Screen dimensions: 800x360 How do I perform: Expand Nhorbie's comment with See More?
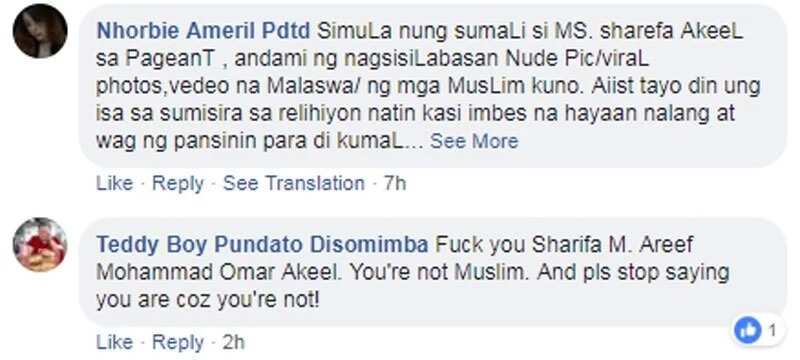coord(474,141)
